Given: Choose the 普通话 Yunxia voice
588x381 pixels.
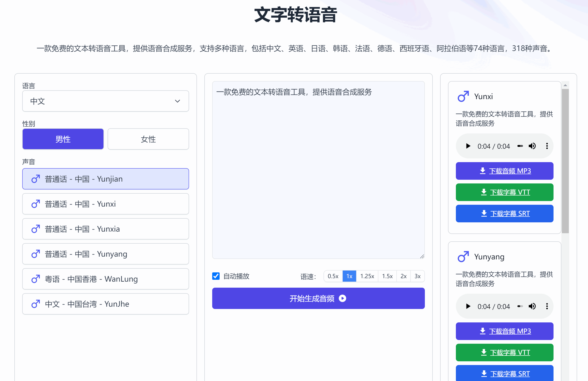Looking at the screenshot, I should coord(106,229).
